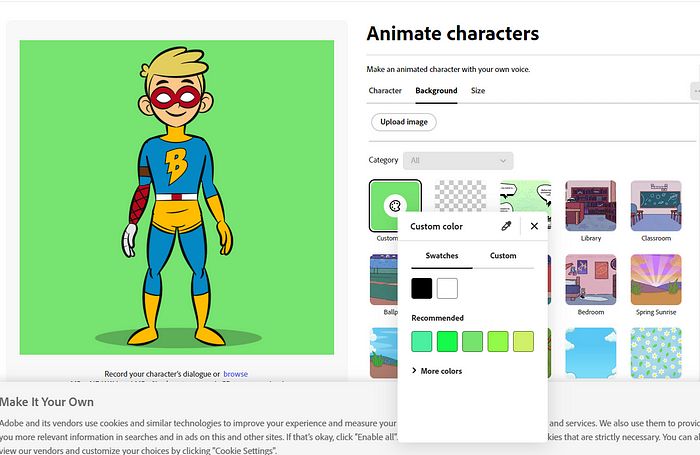
Task: Pick the Spring Sunrise background
Action: [x=656, y=279]
